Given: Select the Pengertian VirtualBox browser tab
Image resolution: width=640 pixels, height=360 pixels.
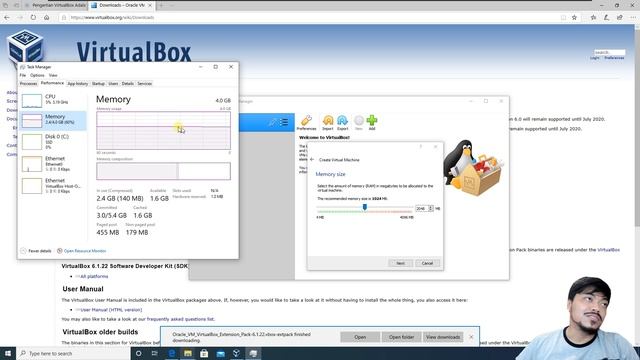Looking at the screenshot, I should 55,5.
